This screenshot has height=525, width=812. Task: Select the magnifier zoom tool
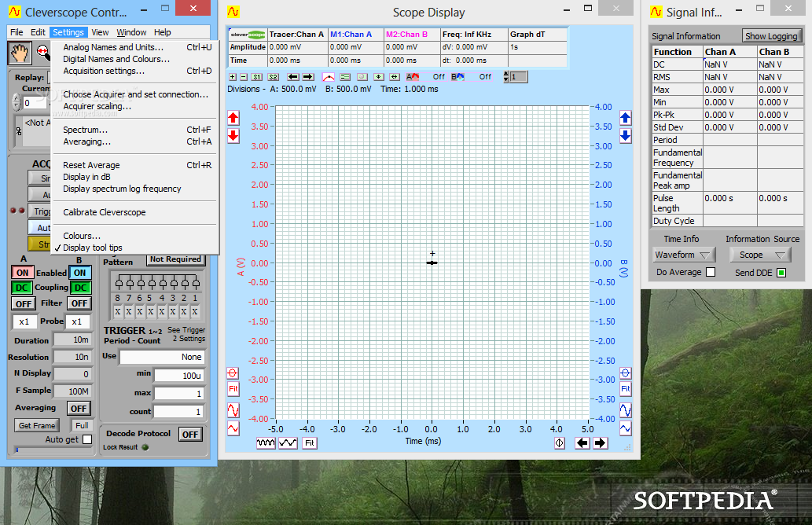pos(42,53)
